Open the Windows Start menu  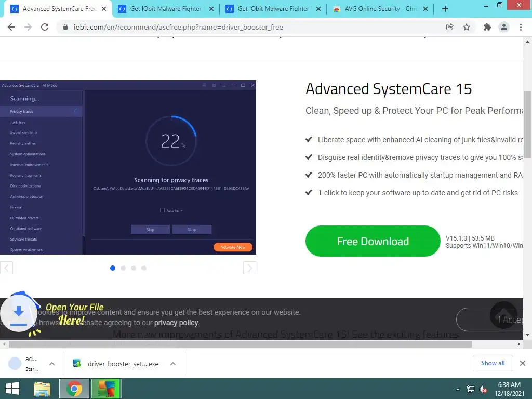pos(12,389)
